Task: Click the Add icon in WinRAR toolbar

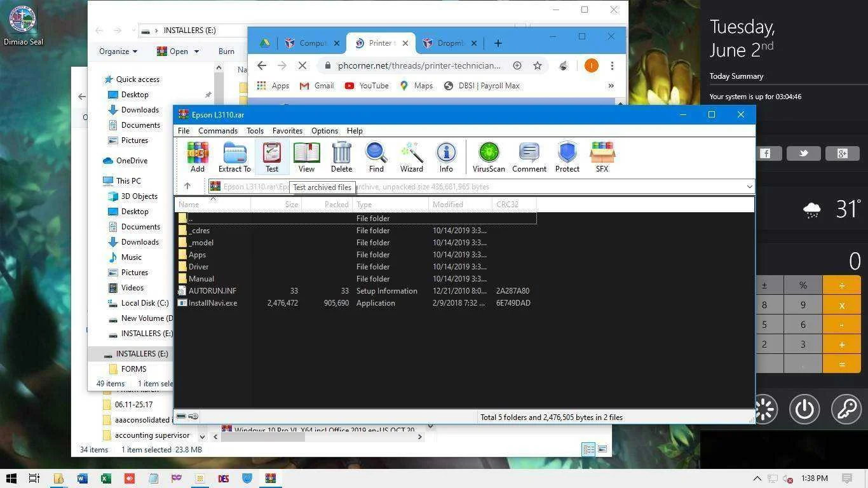Action: tap(198, 157)
